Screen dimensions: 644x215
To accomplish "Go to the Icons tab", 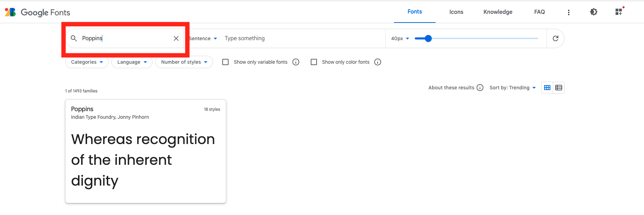I will pyautogui.click(x=456, y=12).
